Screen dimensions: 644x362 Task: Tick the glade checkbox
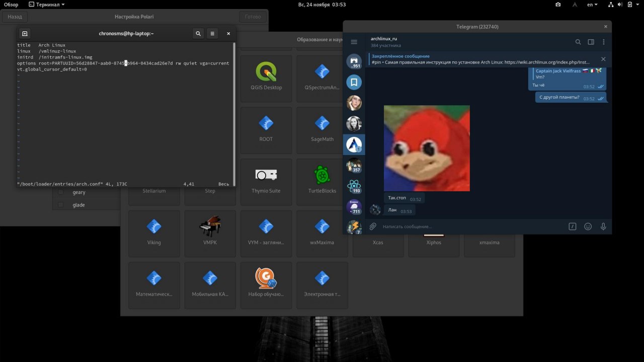coord(61,205)
